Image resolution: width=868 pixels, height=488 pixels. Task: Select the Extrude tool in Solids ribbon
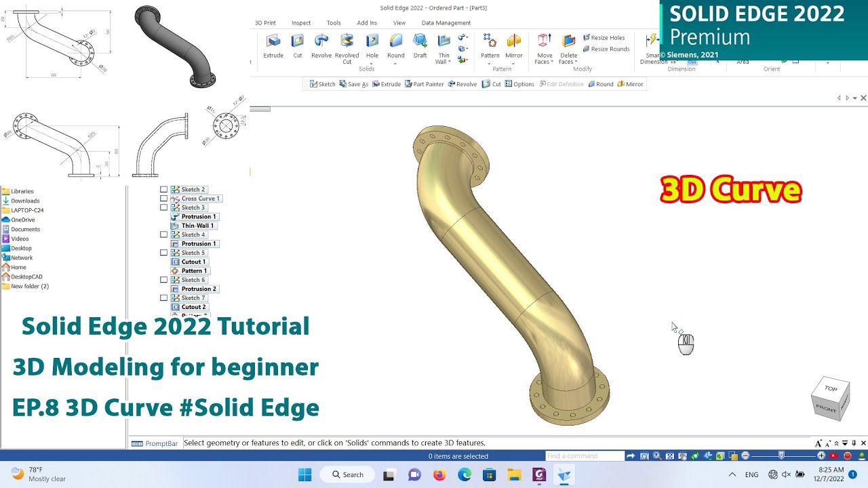(273, 46)
